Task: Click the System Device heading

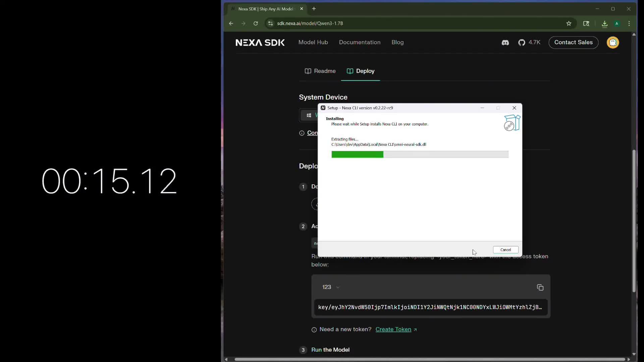Action: pos(323,97)
